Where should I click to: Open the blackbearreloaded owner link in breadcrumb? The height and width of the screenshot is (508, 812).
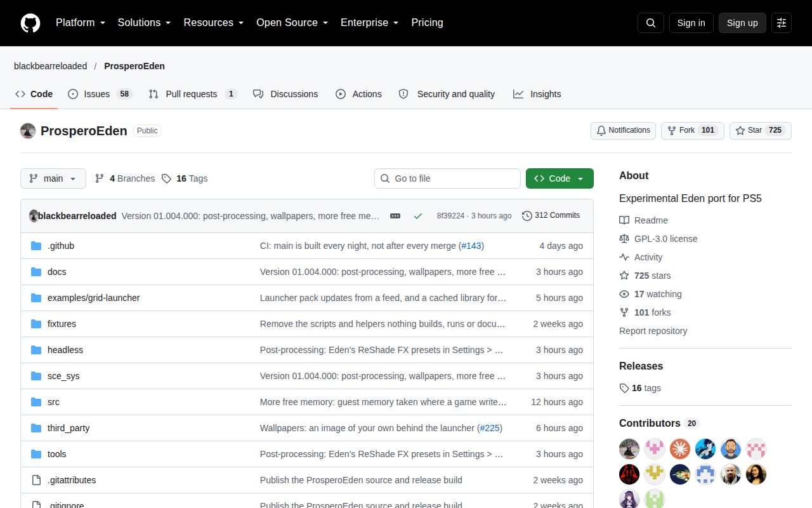[51, 66]
